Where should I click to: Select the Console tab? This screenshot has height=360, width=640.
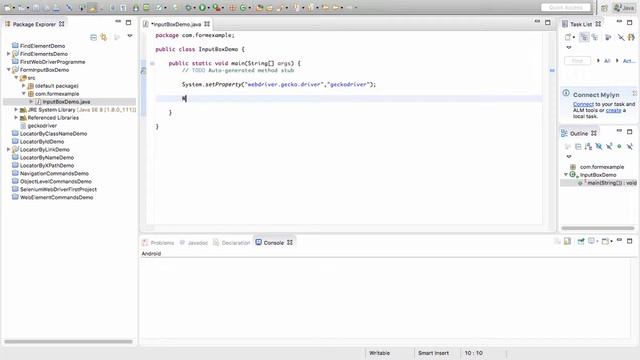[x=274, y=242]
